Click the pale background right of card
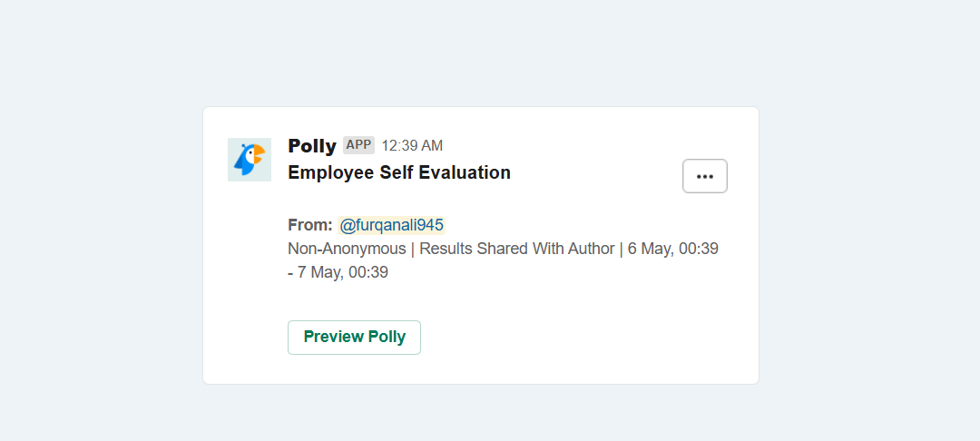Image resolution: width=980 pixels, height=441 pixels. click(x=868, y=243)
